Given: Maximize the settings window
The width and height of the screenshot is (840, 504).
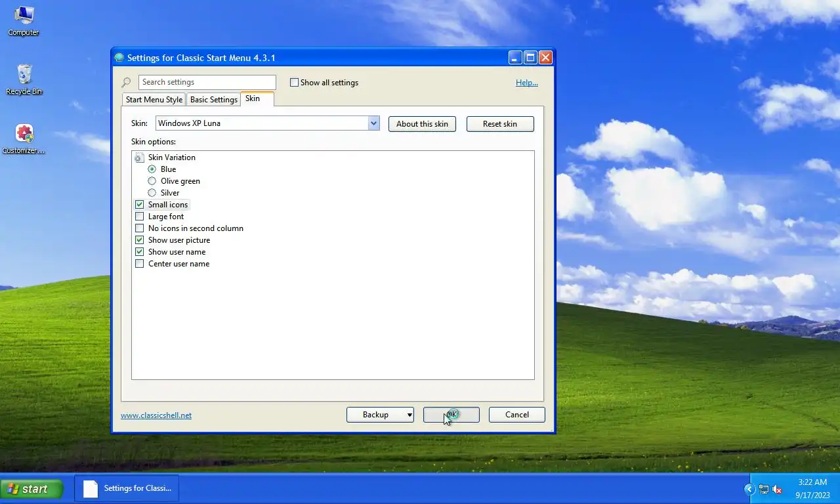Looking at the screenshot, I should (530, 58).
